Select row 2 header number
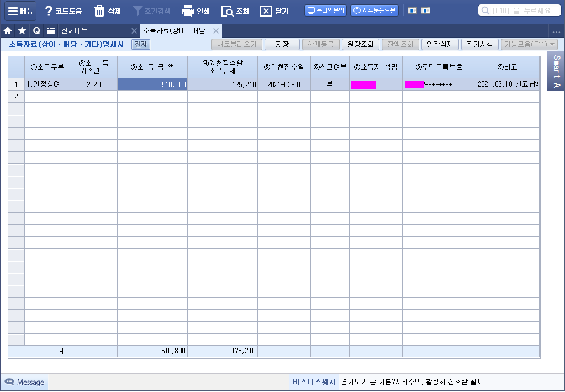 point(16,97)
